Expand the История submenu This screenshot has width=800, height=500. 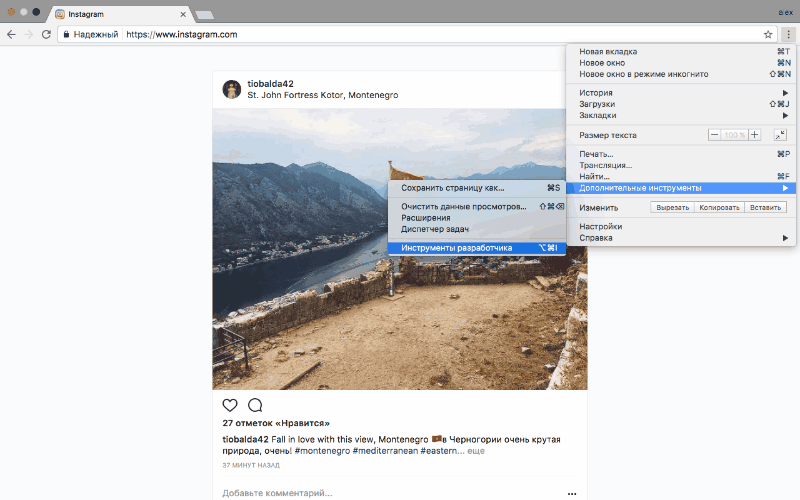[x=681, y=93]
